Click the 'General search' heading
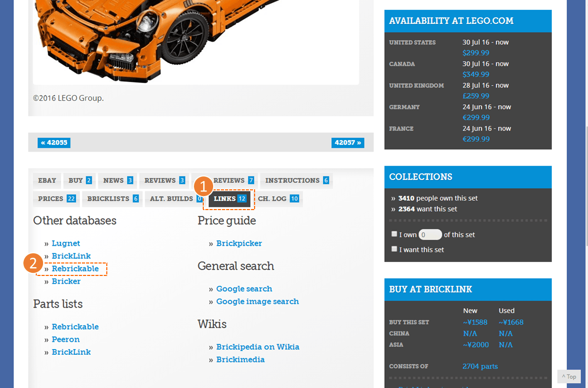 pyautogui.click(x=235, y=266)
